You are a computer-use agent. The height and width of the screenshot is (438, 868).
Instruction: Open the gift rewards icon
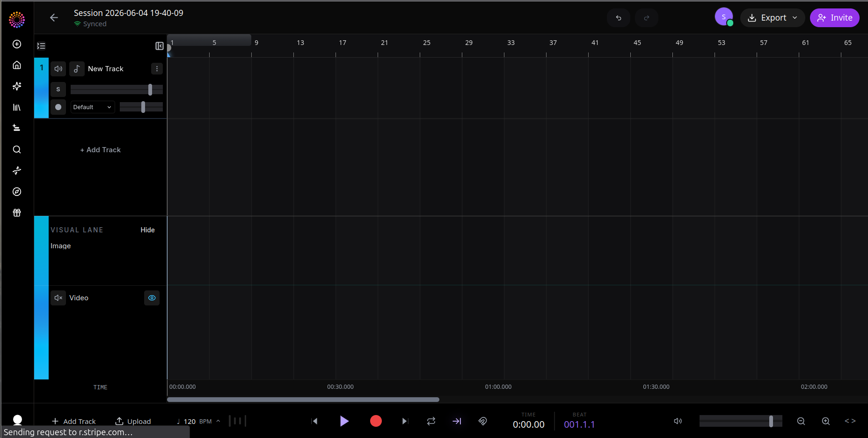(x=17, y=213)
